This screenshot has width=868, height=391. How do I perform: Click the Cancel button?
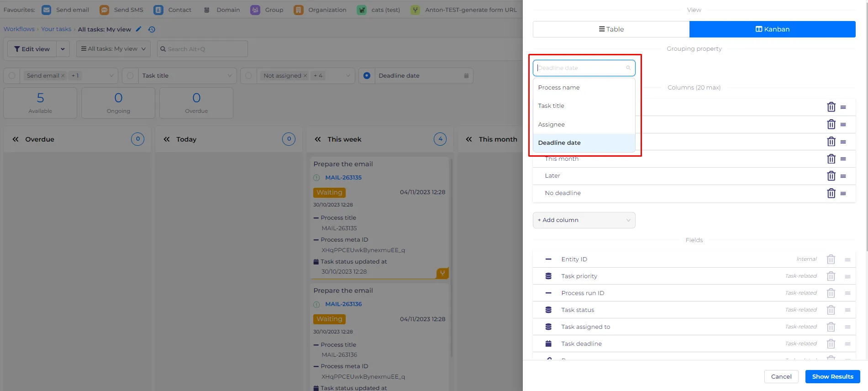(781, 377)
